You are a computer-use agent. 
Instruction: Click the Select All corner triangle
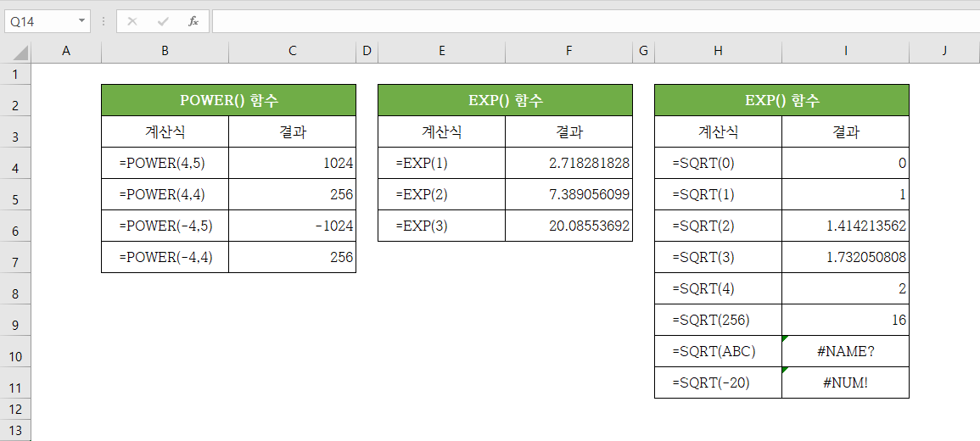click(20, 52)
